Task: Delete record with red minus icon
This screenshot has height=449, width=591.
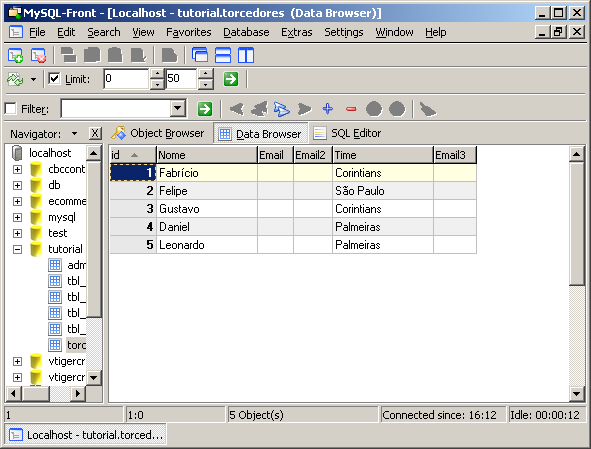Action: click(x=351, y=109)
